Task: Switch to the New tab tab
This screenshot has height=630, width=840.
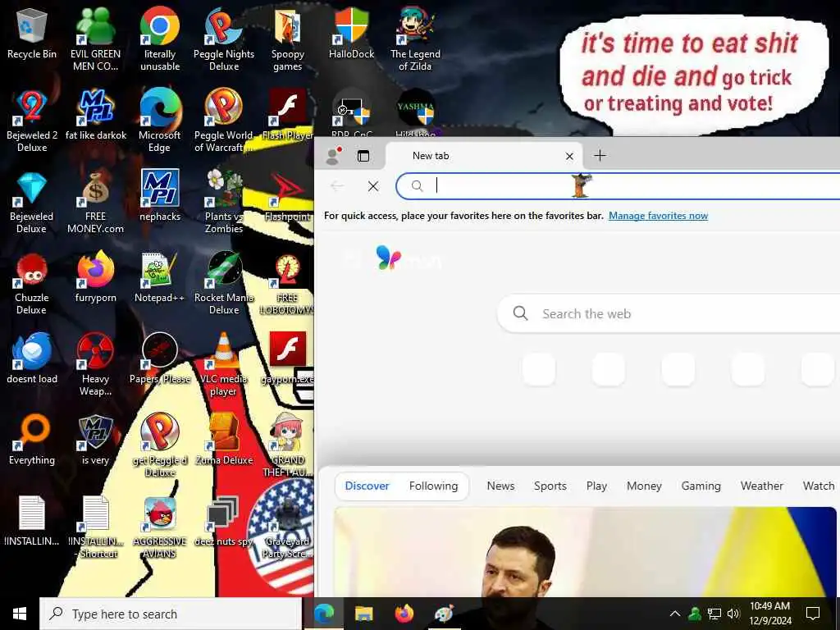Action: (484, 156)
